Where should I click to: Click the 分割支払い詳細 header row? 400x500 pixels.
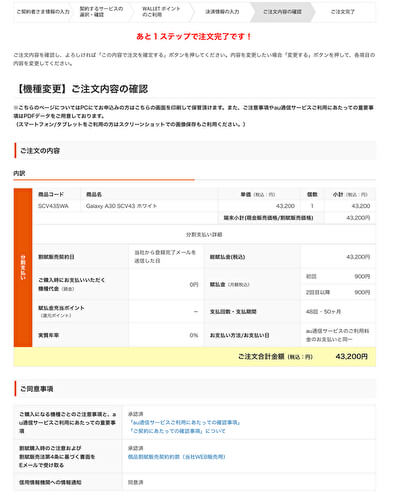204,235
